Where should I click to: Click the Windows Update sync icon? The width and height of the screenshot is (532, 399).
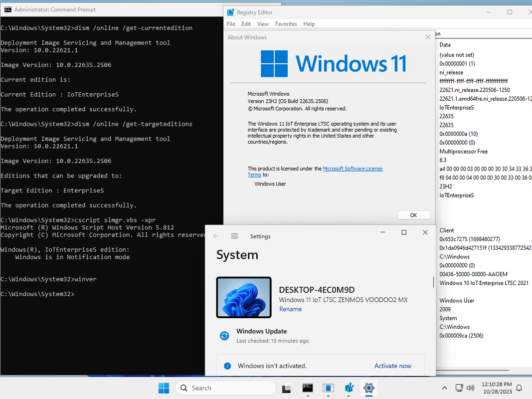tap(224, 336)
